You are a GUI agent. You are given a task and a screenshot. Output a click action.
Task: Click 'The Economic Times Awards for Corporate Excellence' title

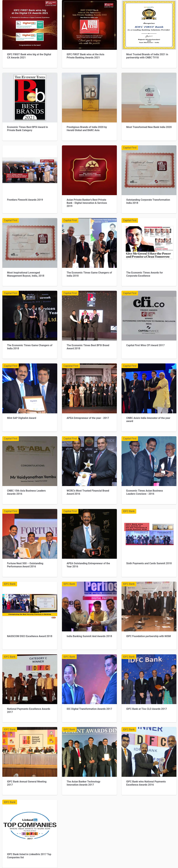click(144, 274)
